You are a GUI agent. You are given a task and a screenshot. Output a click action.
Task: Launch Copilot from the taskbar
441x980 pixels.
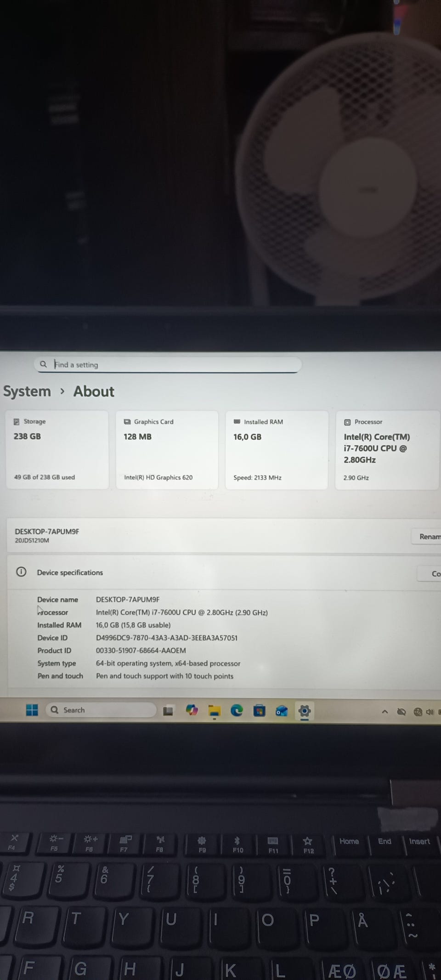(x=192, y=711)
